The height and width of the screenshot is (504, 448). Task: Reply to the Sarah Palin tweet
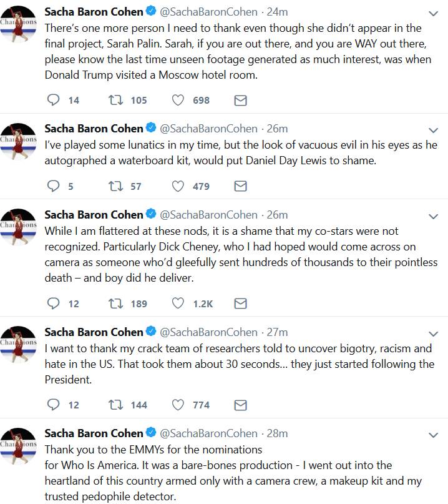(54, 100)
